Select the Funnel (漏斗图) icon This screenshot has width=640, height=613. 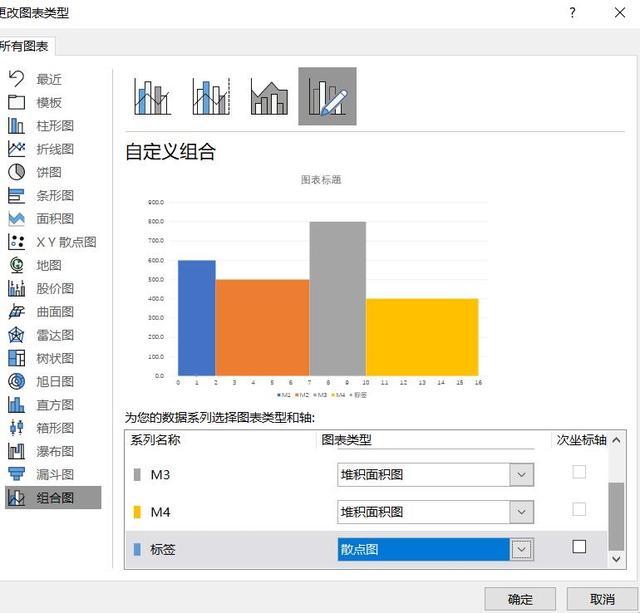click(x=16, y=474)
